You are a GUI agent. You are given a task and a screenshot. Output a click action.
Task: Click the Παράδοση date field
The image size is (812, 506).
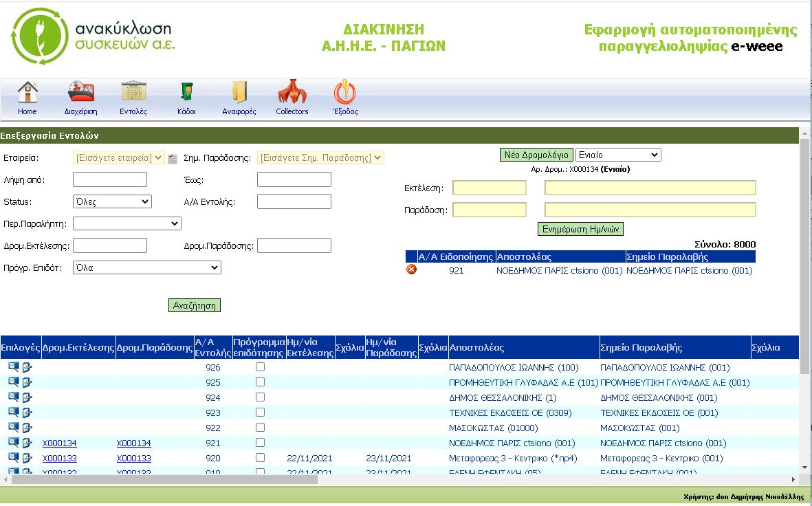490,209
